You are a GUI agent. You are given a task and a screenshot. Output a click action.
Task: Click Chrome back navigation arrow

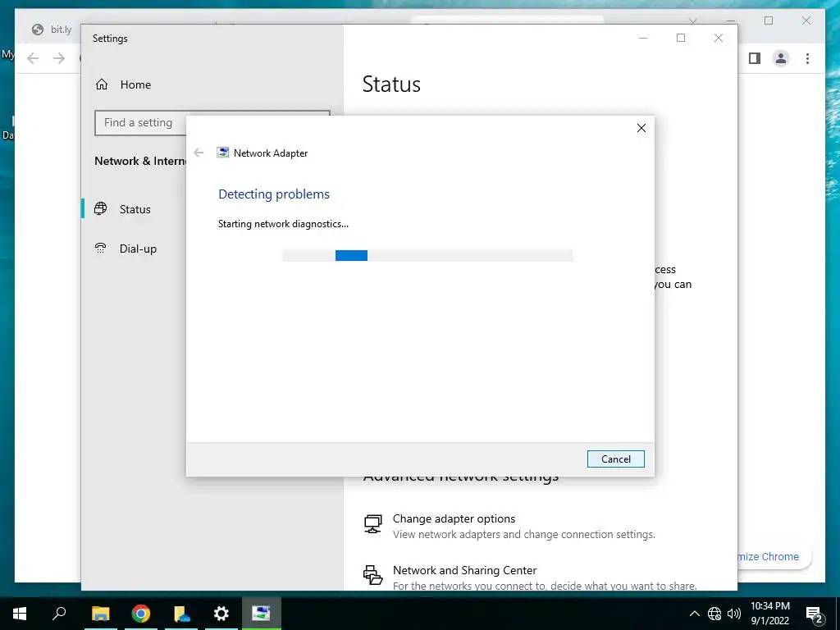[33, 58]
